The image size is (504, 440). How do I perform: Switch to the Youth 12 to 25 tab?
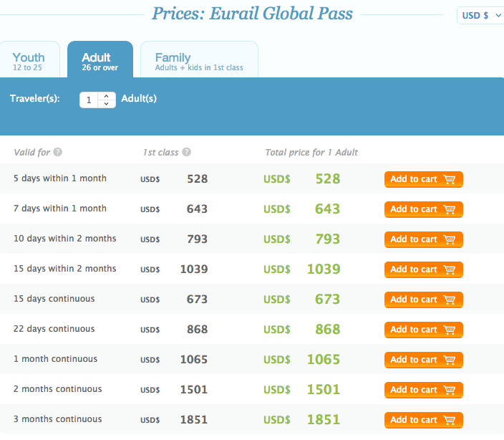pos(29,59)
